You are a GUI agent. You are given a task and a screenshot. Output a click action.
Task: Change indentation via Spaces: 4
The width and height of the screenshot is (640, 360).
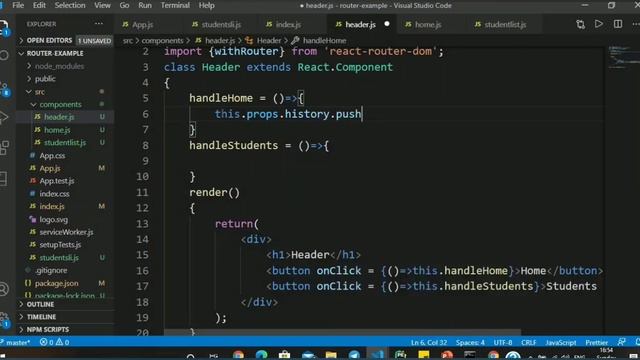point(470,342)
